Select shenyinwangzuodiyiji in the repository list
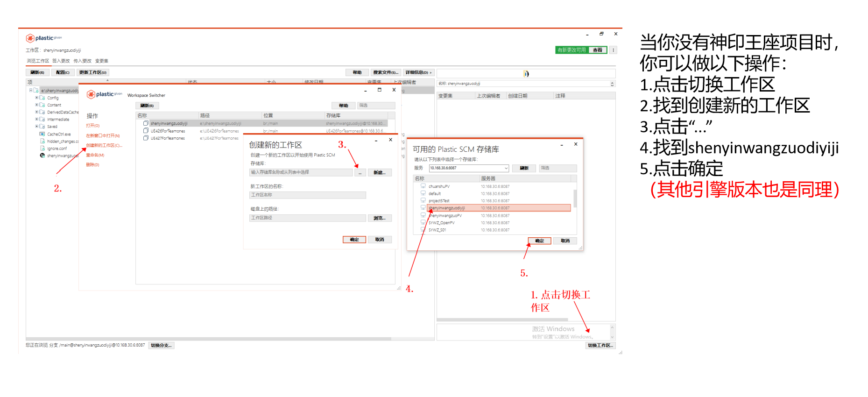 tap(447, 208)
